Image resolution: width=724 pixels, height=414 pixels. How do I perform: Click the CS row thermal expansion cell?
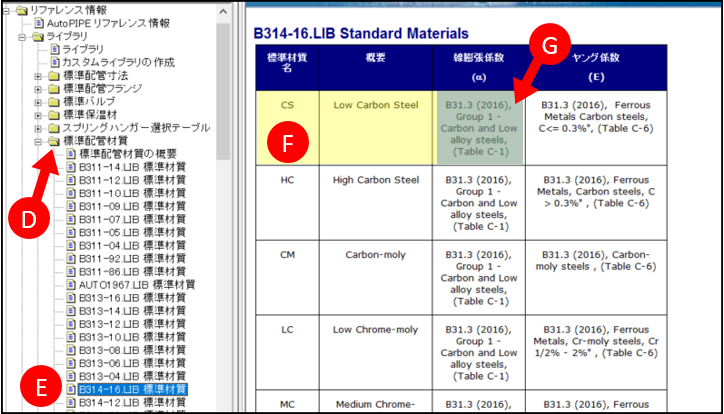479,128
